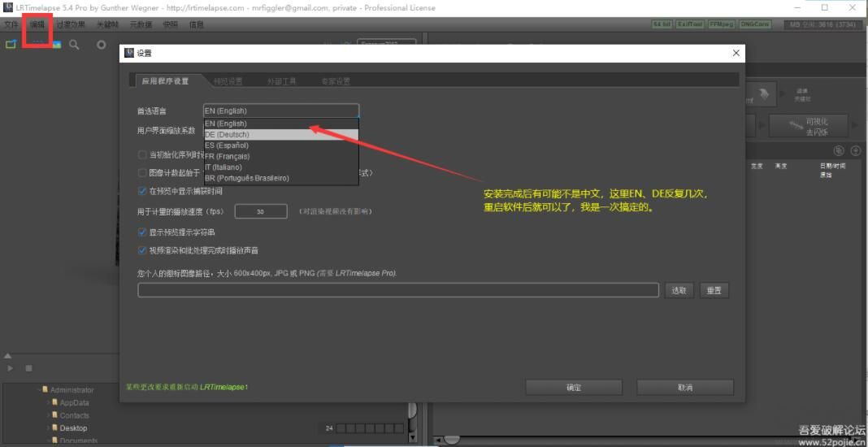
Task: Click the circle record icon in toolbar
Action: [102, 45]
